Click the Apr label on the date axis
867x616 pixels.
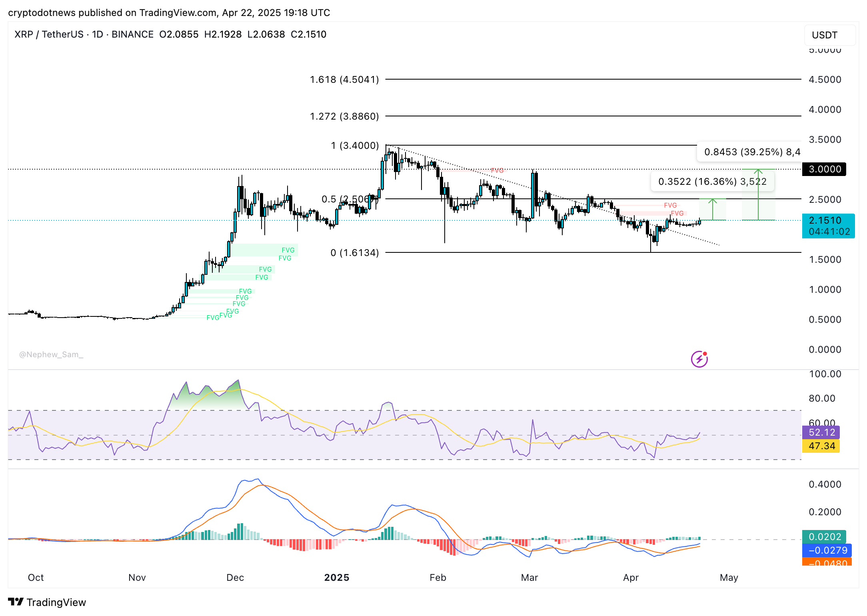click(x=631, y=578)
